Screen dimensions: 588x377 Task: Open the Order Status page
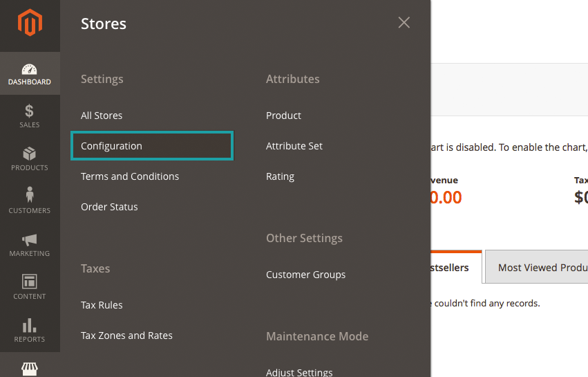(x=109, y=207)
